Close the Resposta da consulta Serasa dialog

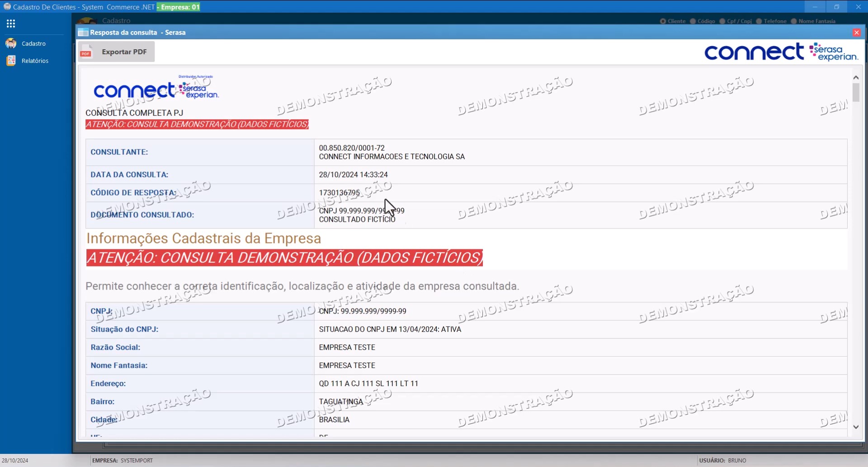tap(856, 33)
